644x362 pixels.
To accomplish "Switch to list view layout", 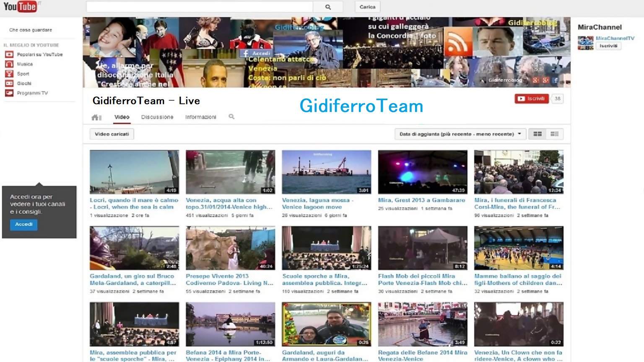I will coord(555,134).
